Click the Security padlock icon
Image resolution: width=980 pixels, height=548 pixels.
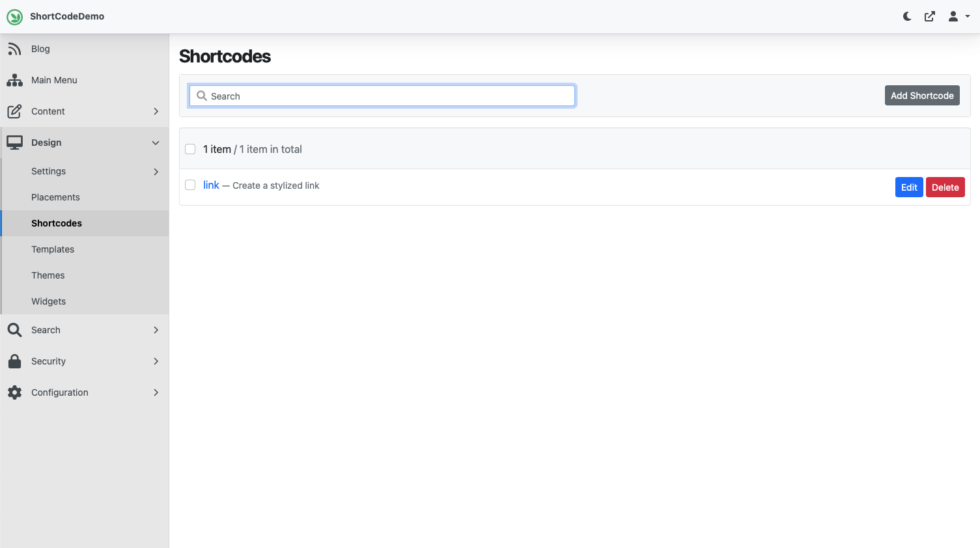(x=14, y=361)
